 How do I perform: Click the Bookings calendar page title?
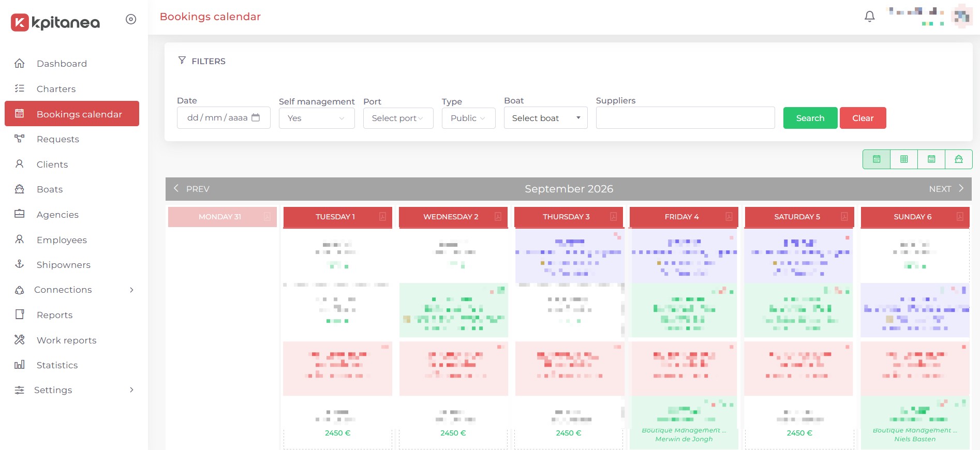click(x=210, y=17)
